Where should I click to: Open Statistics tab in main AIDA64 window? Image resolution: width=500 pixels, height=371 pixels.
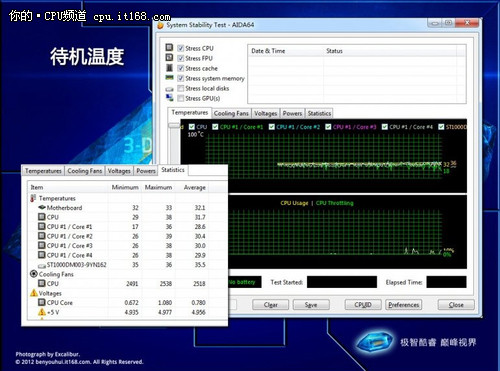pos(319,113)
